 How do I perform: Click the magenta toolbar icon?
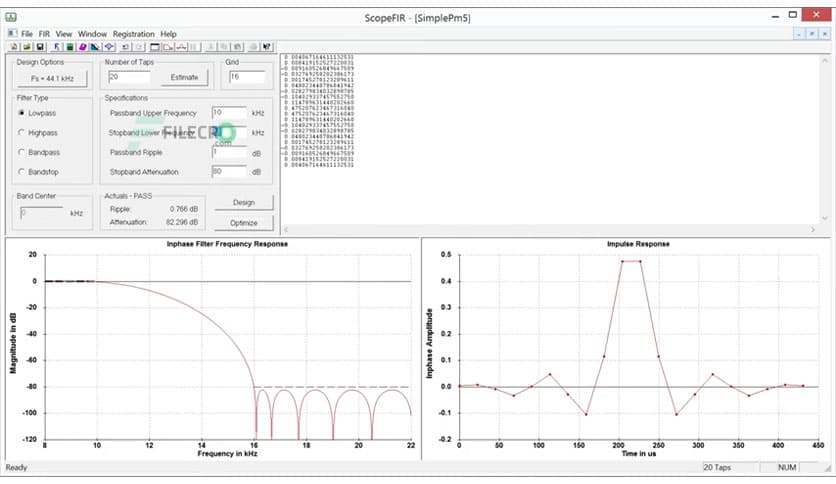pos(81,46)
